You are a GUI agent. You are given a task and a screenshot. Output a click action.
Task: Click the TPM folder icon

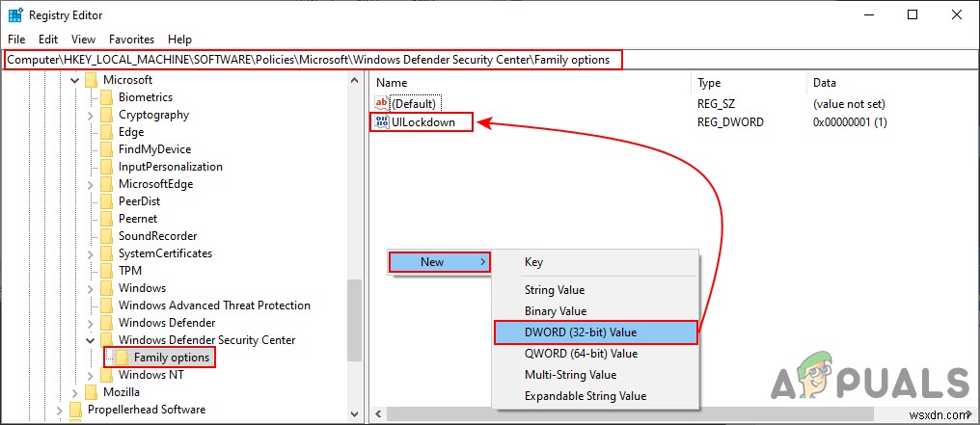click(108, 271)
